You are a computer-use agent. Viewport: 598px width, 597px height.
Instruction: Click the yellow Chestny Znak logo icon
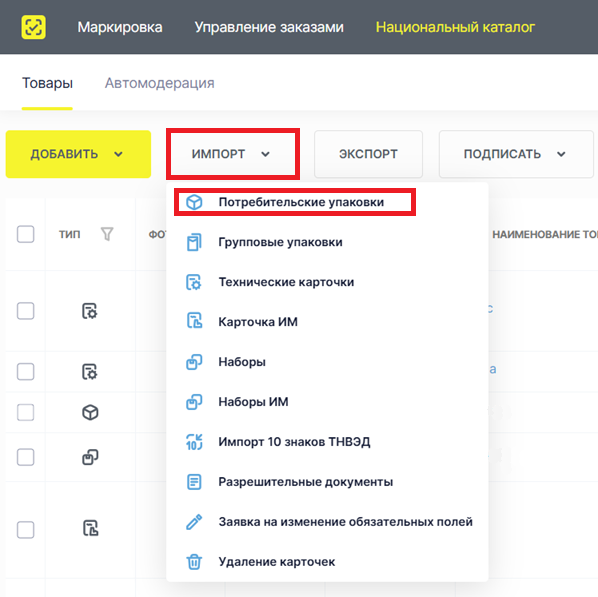34,27
